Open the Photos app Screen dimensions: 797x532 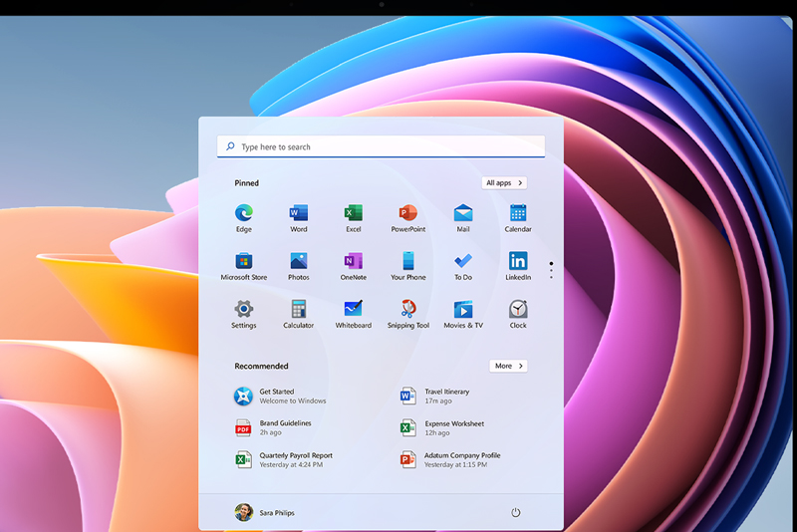298,266
